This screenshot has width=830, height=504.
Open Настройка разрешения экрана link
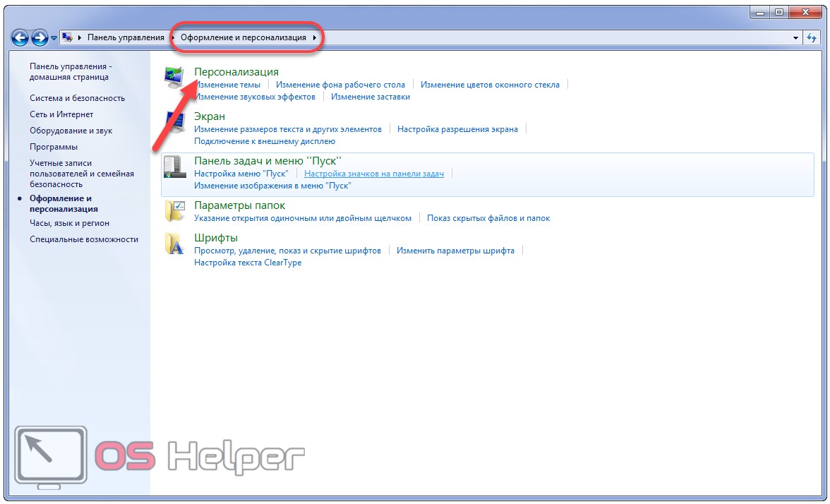pyautogui.click(x=457, y=129)
